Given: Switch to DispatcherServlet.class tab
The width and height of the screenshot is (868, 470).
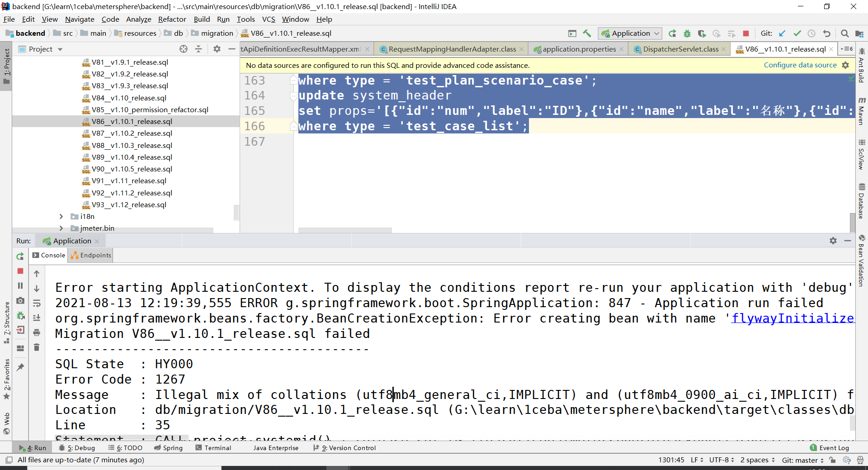Looking at the screenshot, I should (680, 49).
